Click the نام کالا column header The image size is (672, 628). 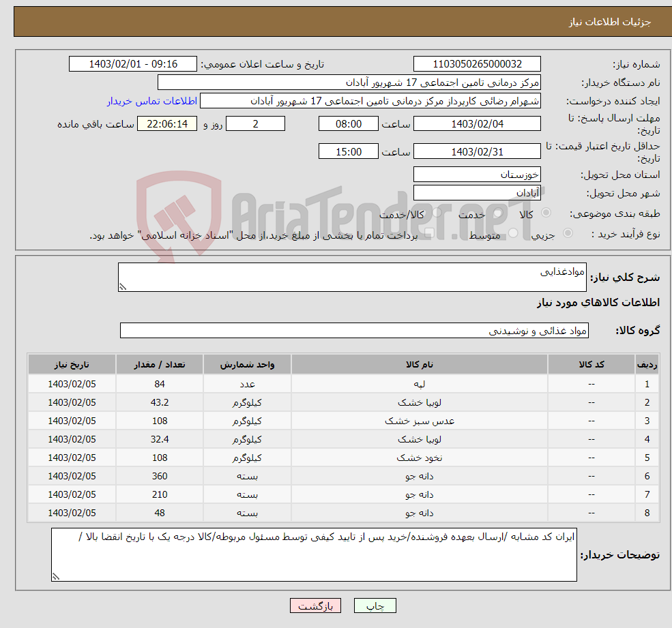(419, 364)
